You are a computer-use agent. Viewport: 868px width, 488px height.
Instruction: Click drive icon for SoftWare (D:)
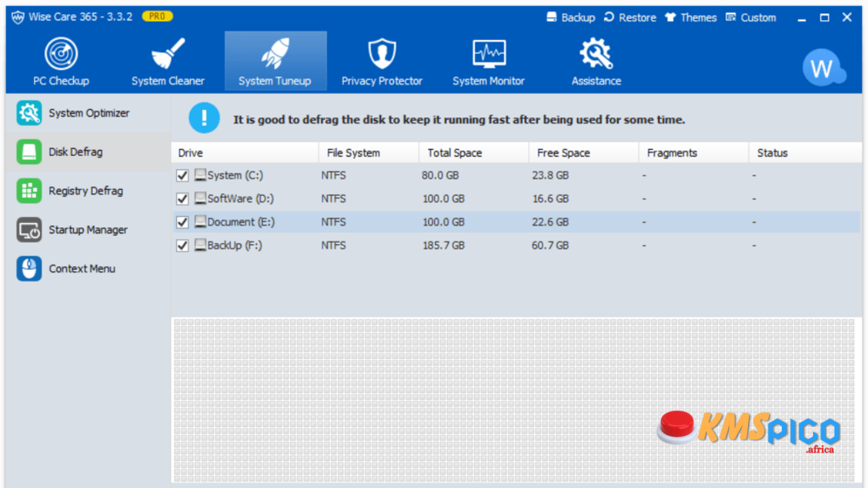(200, 199)
